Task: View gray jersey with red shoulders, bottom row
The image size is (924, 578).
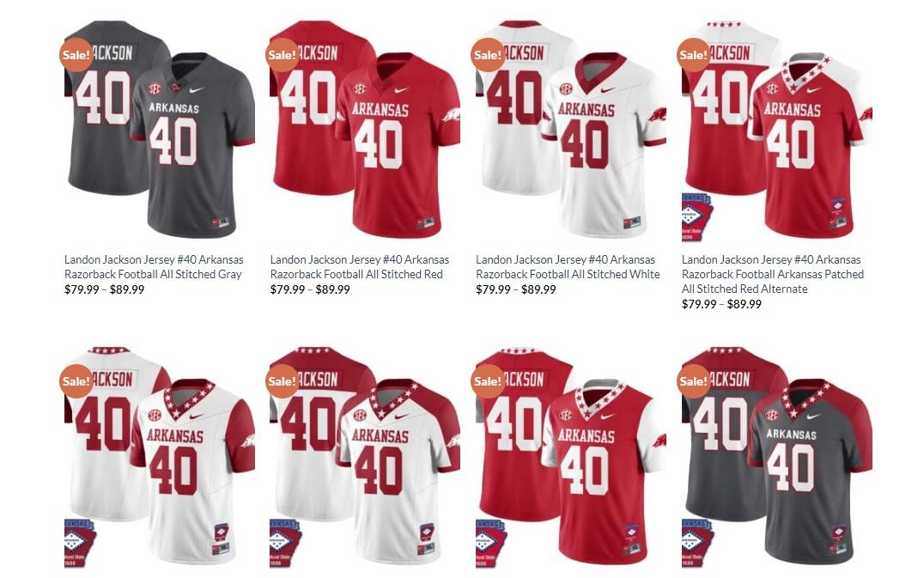Action: click(777, 457)
